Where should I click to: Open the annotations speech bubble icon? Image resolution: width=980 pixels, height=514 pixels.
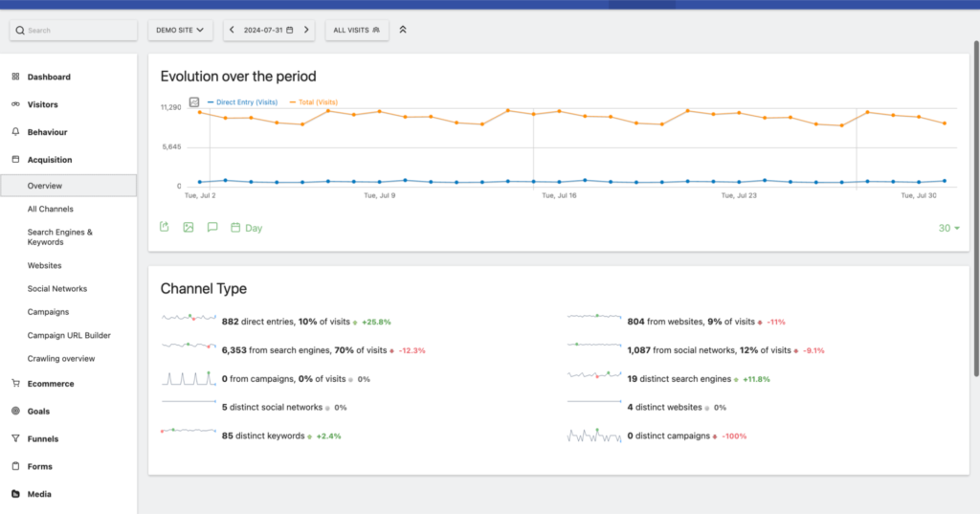tap(212, 228)
